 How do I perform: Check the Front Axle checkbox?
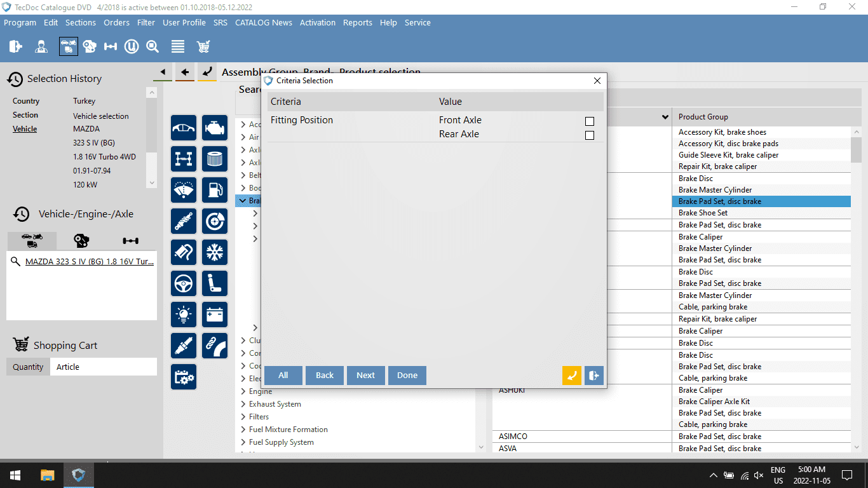pos(589,121)
